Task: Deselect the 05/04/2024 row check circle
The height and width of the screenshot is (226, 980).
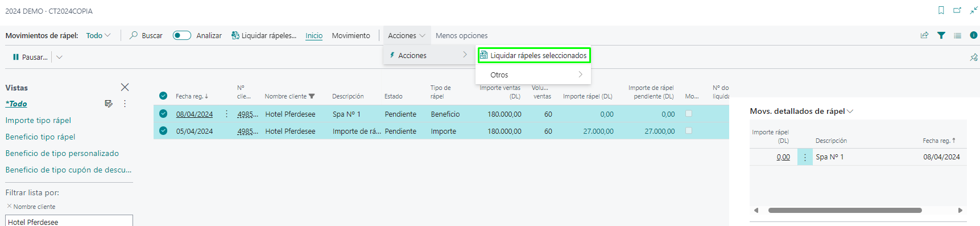Action: click(163, 131)
